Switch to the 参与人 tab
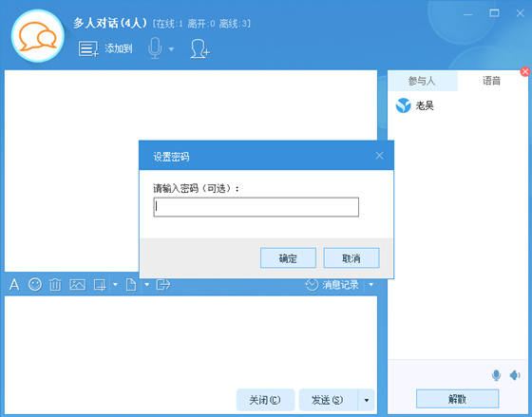The height and width of the screenshot is (417, 532). pos(422,81)
